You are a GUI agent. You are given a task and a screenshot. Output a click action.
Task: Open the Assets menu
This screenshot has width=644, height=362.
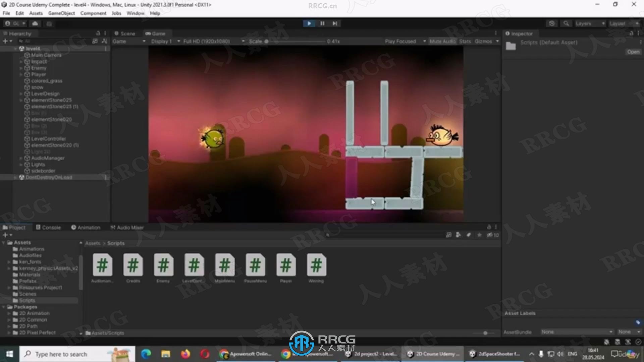[36, 13]
